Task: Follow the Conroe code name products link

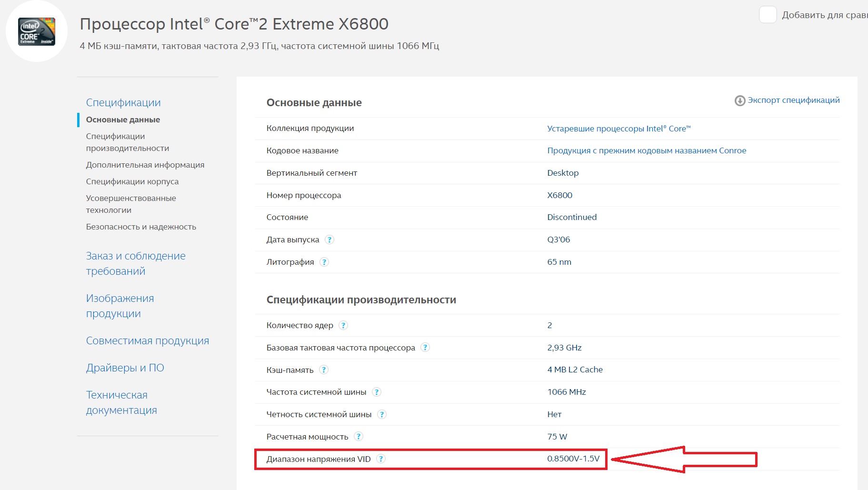Action: click(x=647, y=150)
